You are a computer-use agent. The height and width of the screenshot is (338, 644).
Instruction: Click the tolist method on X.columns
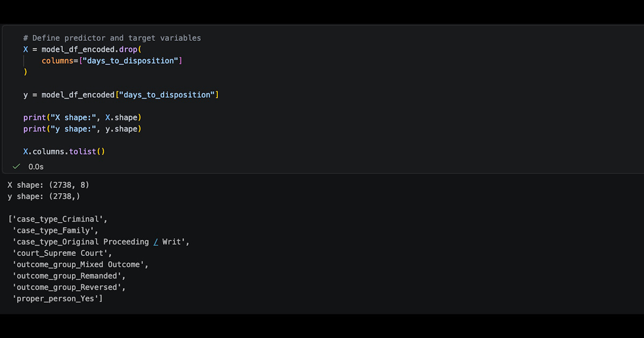click(87, 152)
